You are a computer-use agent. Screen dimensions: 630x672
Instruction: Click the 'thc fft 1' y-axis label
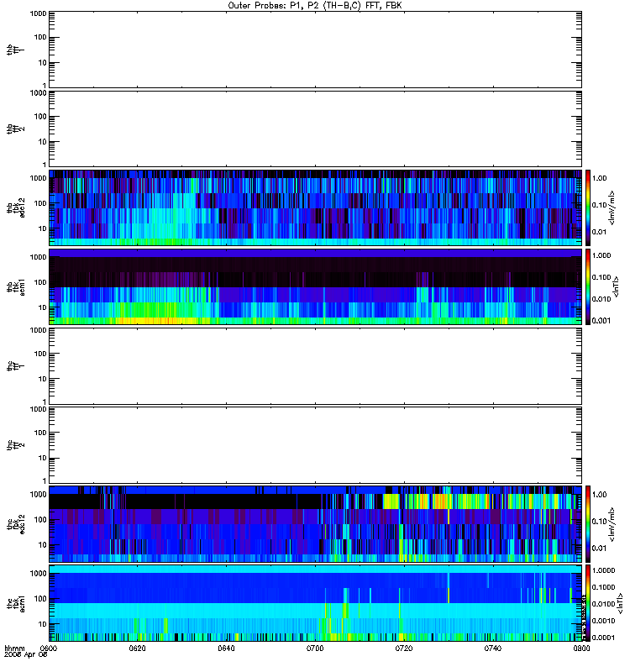click(x=15, y=366)
